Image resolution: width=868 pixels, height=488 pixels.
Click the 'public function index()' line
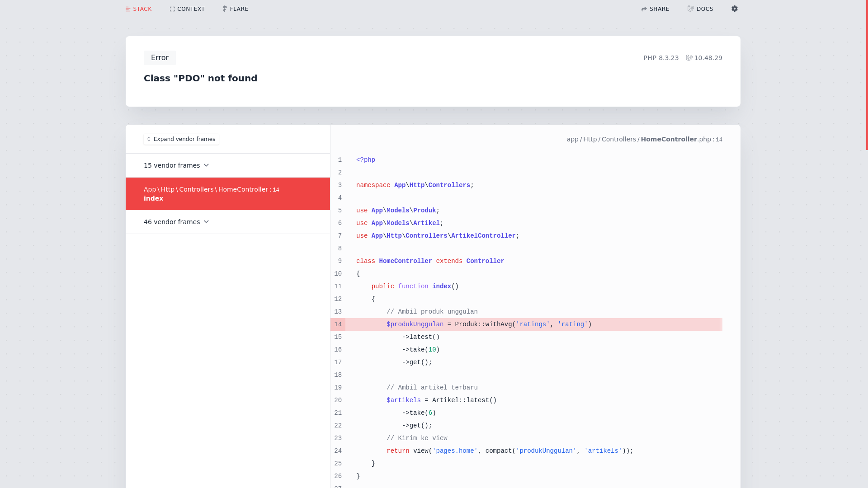pyautogui.click(x=415, y=286)
